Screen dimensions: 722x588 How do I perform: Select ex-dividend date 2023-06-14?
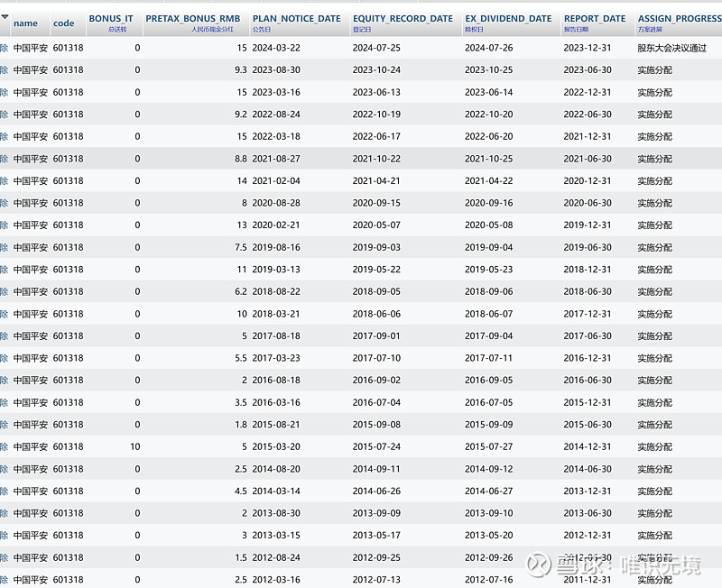point(489,92)
